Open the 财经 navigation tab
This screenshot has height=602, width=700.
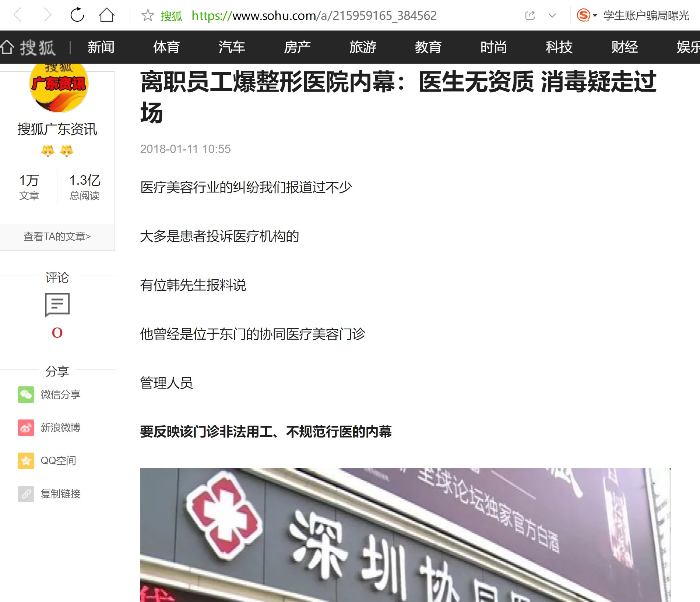pyautogui.click(x=625, y=47)
